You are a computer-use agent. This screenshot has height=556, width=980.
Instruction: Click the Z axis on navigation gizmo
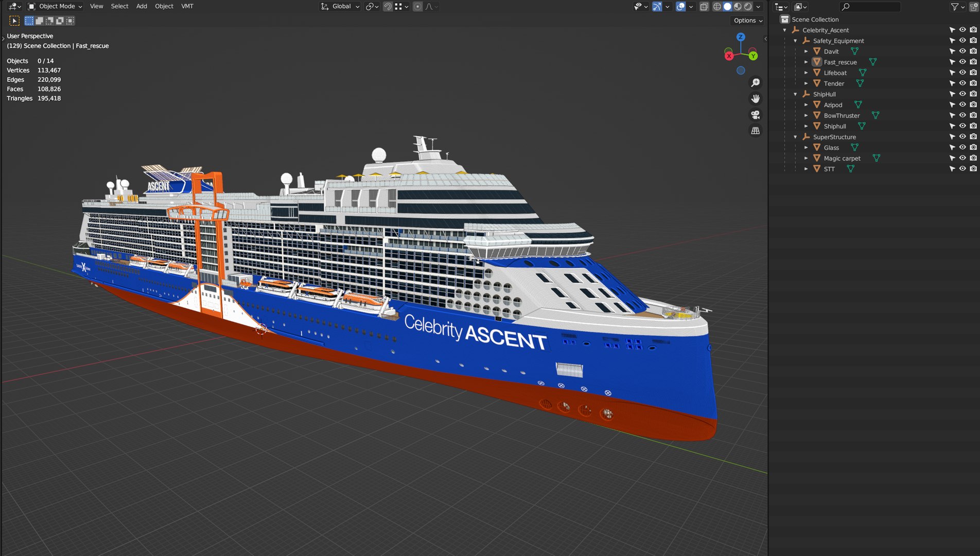point(741,37)
